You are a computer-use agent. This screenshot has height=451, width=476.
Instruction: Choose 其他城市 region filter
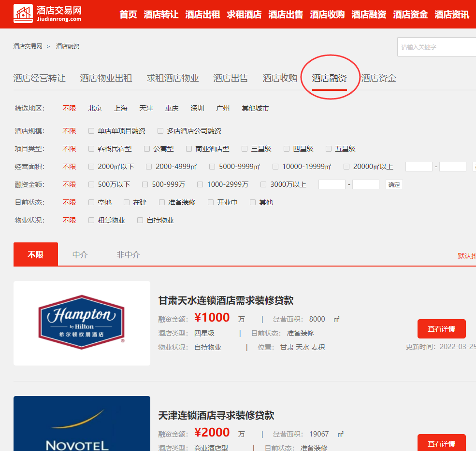tap(255, 108)
